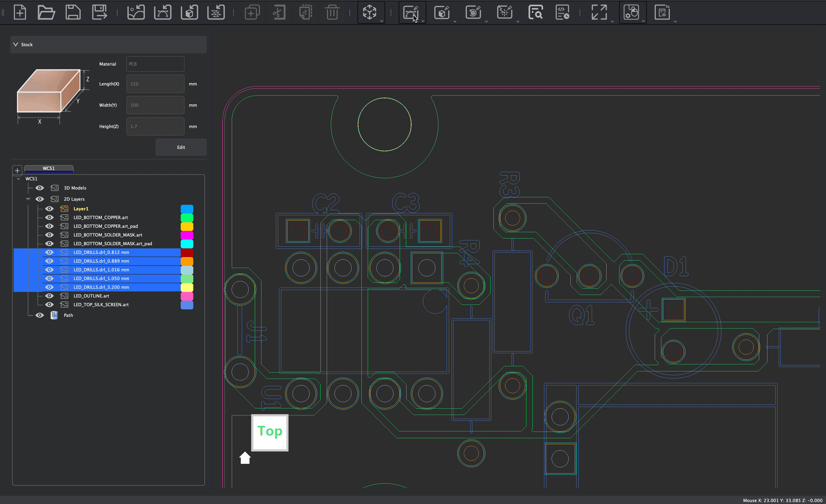Open the G-code preview search icon
Image resolution: width=826 pixels, height=504 pixels.
pyautogui.click(x=535, y=12)
